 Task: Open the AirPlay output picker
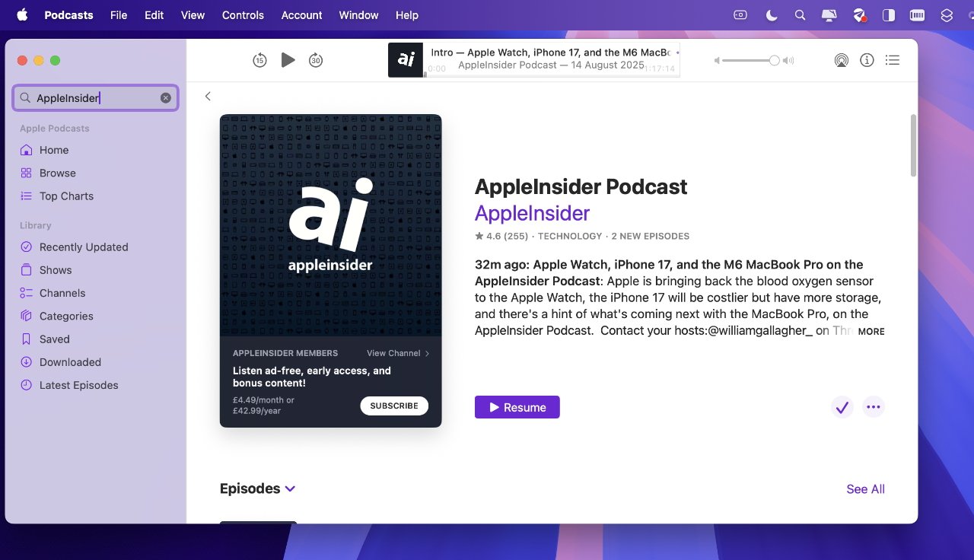point(842,59)
